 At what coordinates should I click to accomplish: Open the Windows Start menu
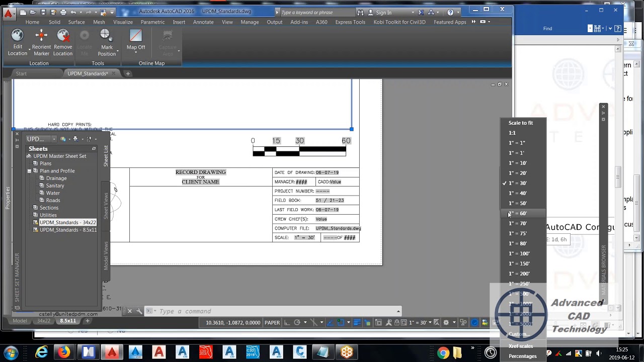(x=11, y=352)
